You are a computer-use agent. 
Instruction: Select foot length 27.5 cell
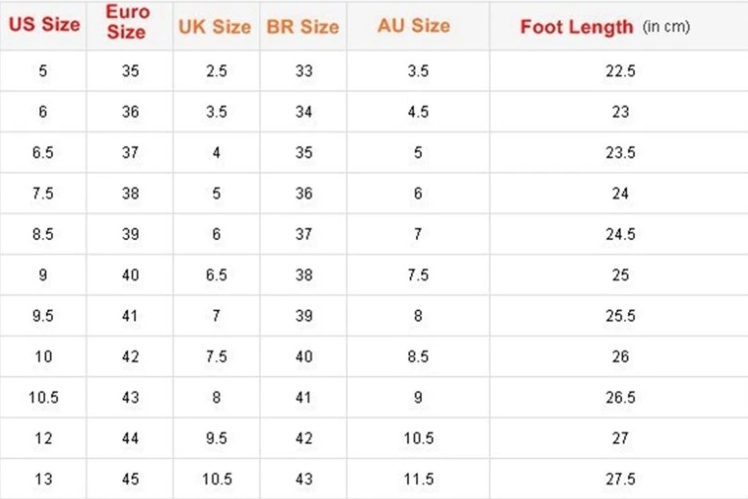[620, 478]
